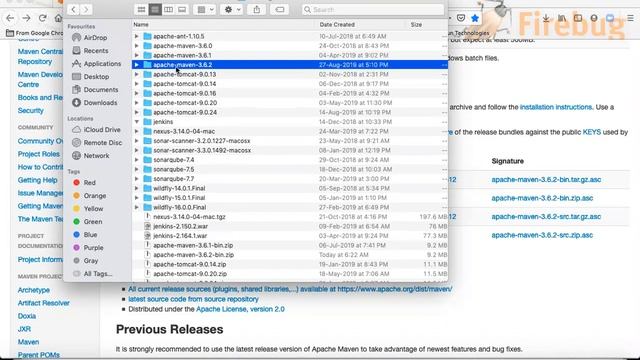Screen dimensions: 640x360
Task: Focus the Finder search field
Action: (x=373, y=9)
